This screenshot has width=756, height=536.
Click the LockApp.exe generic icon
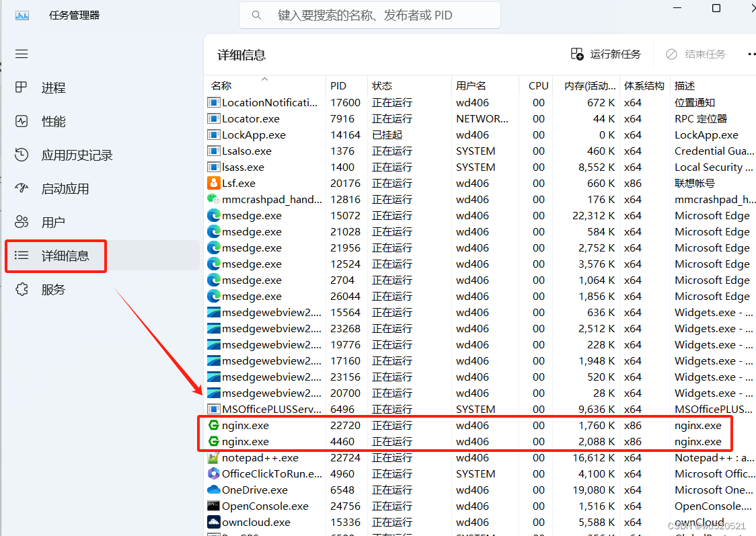pyautogui.click(x=214, y=135)
